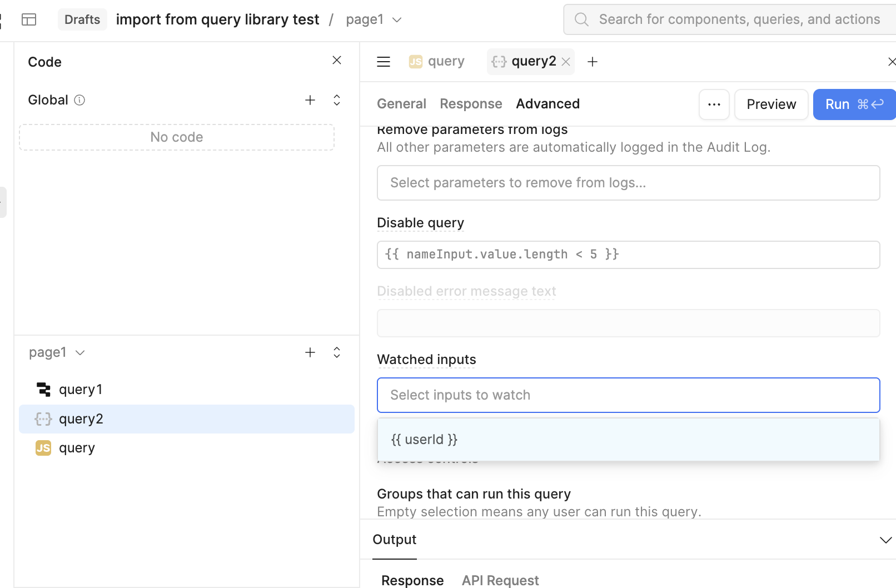Select the JS query in page1 list
Screen dimensions: 896x588
tap(187, 448)
